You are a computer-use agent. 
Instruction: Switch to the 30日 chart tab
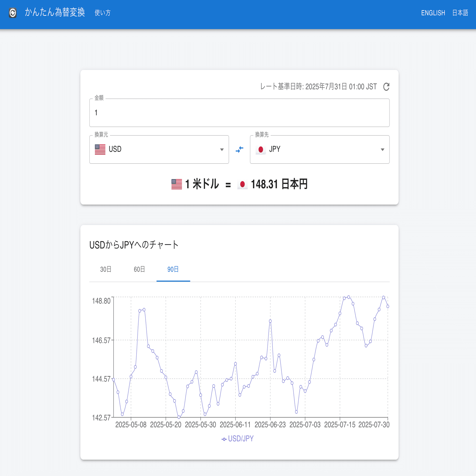[106, 269]
